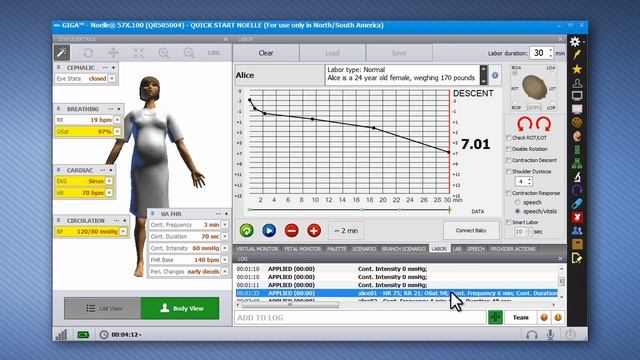This screenshot has height=360, width=640.
Task: Open the Palette tab
Action: [x=336, y=249]
